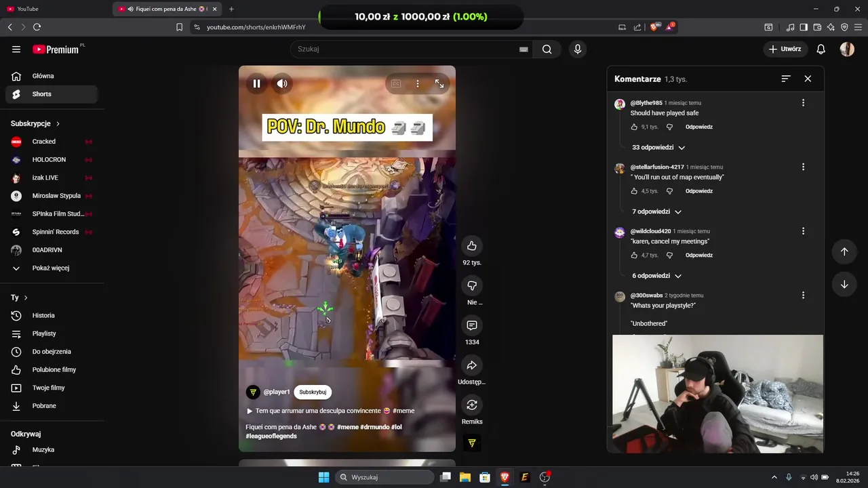The image size is (868, 488).
Task: Open the on-screen keyboard icon in search
Action: click(x=524, y=49)
